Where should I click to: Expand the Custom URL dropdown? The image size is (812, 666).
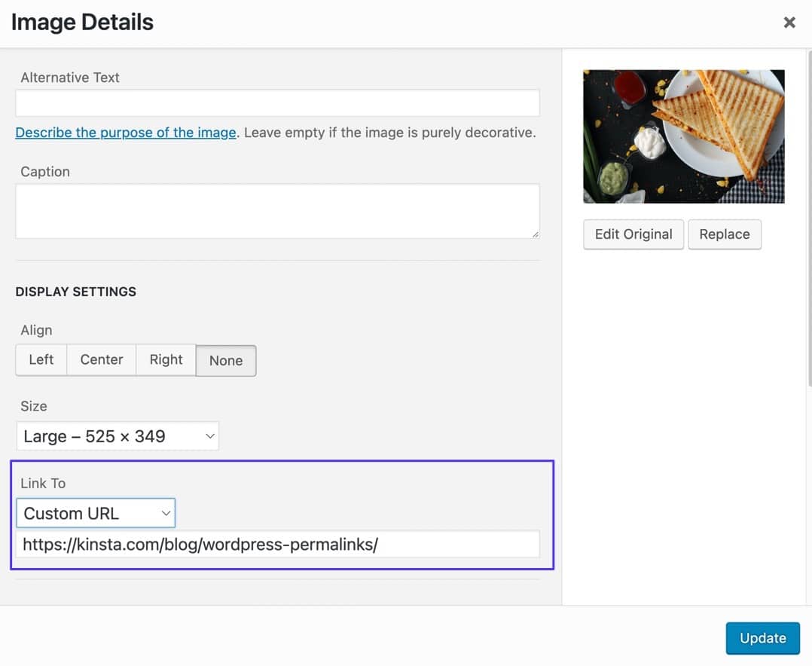(96, 513)
